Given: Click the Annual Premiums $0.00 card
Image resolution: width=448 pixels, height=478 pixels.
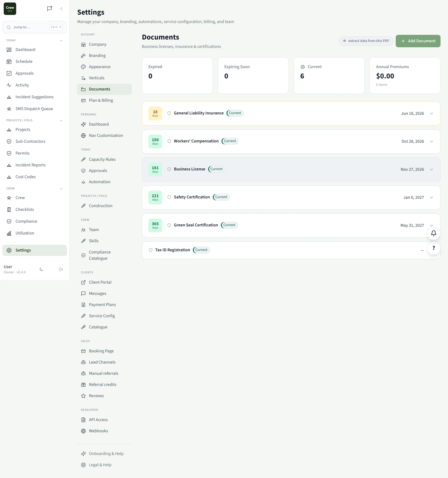Looking at the screenshot, I should click(x=405, y=76).
